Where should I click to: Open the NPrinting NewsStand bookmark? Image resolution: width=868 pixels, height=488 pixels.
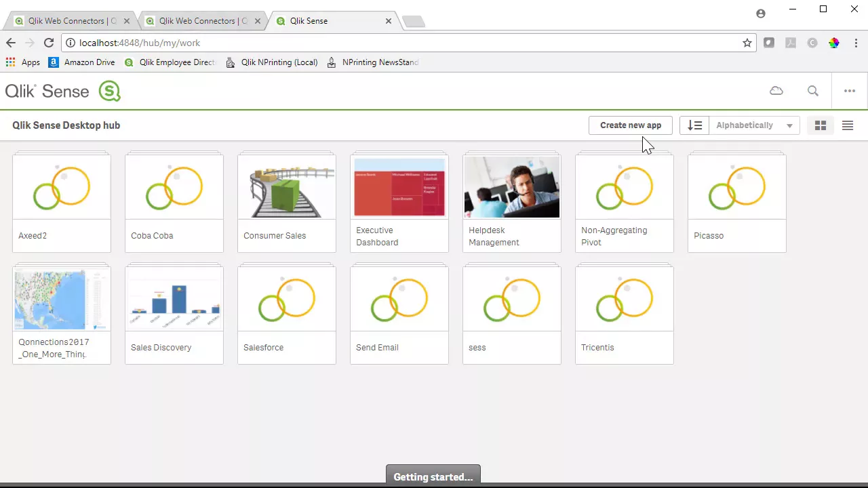pos(373,62)
